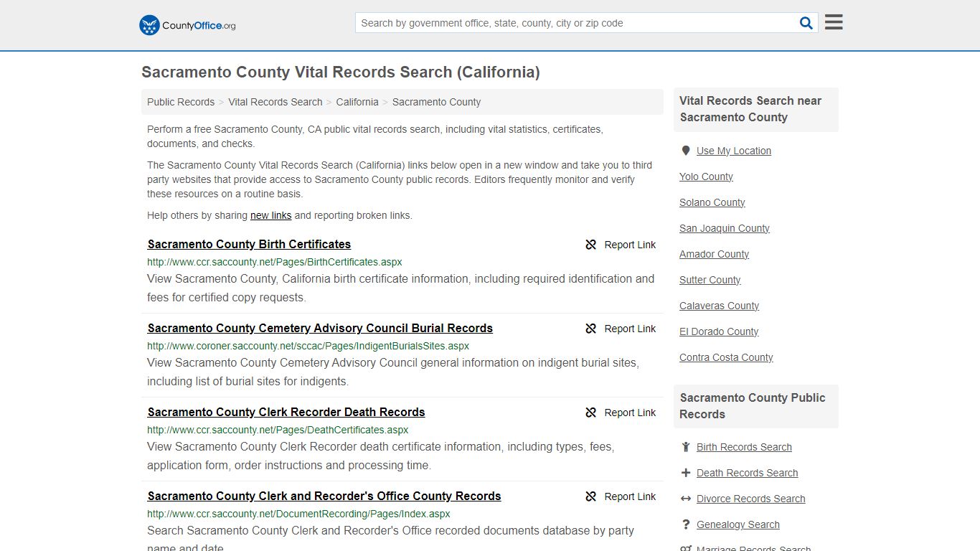Open the IndigentBurialsSites.aspx URL
Image resolution: width=980 pixels, height=551 pixels.
pyautogui.click(x=308, y=346)
